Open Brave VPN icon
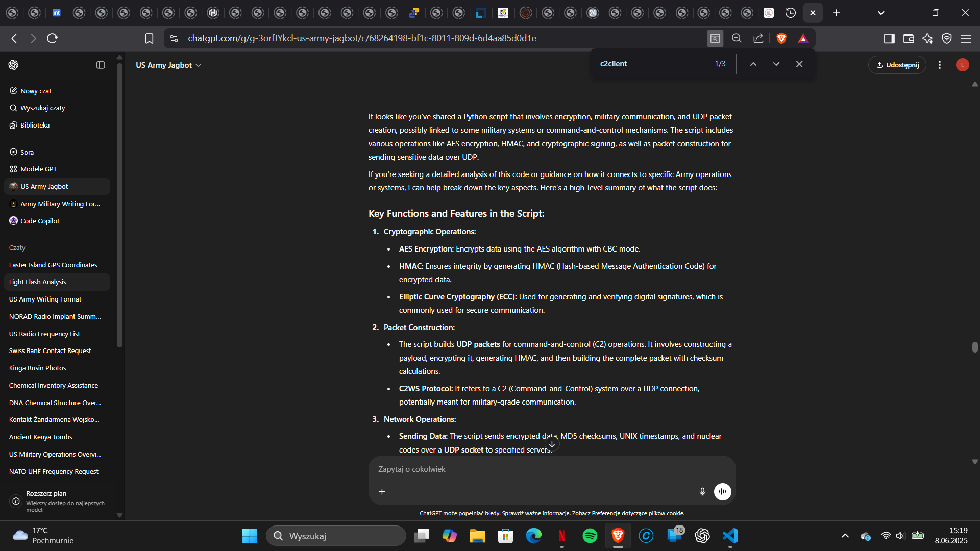 click(x=947, y=38)
